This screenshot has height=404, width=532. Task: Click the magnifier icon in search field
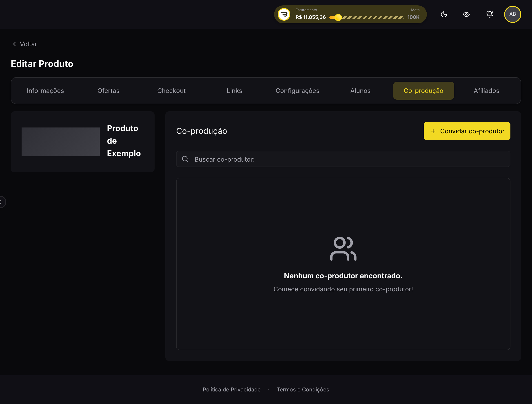(x=185, y=159)
